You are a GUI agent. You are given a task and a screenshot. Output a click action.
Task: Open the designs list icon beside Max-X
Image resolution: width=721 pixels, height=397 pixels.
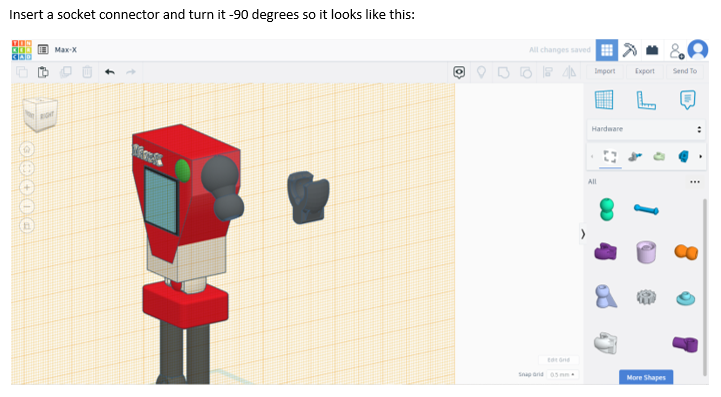(43, 50)
